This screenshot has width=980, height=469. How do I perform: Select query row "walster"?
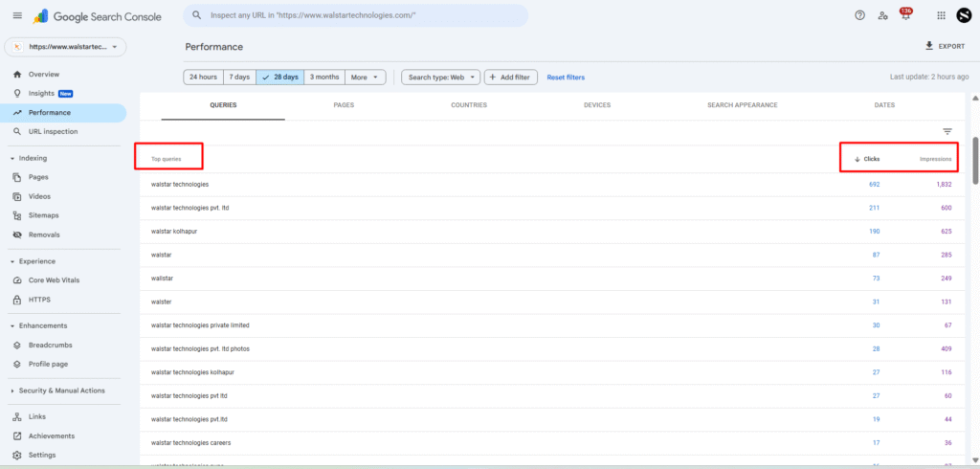click(x=552, y=302)
